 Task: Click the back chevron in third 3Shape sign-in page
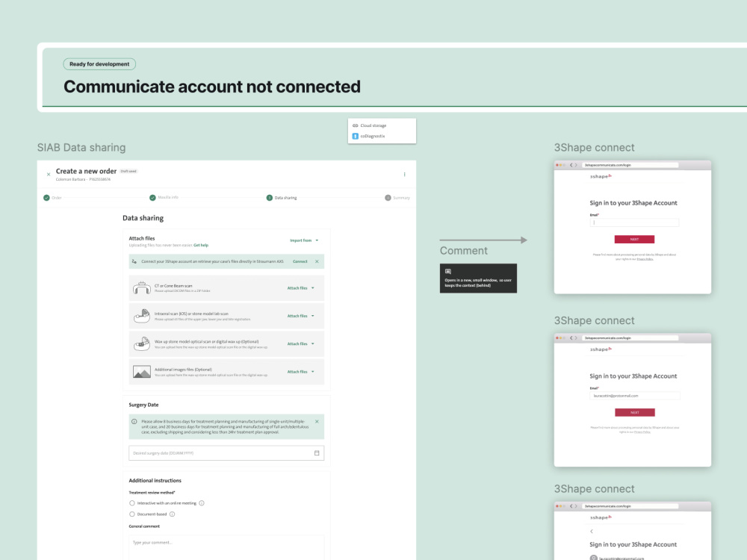click(592, 531)
